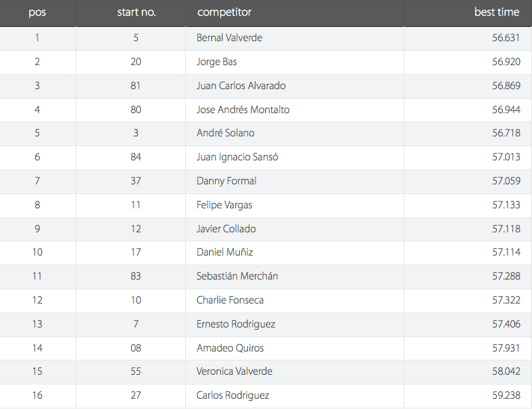Choose Jose Andrés Montalto in the table
The image size is (532, 410).
[243, 109]
